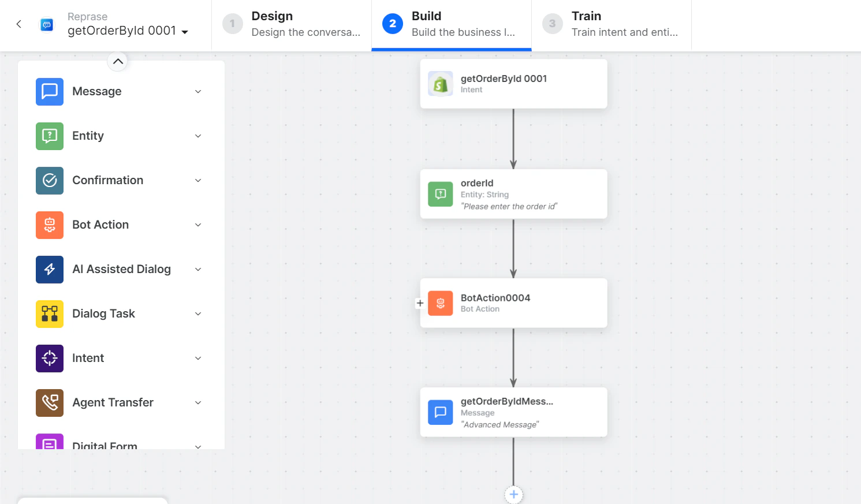The height and width of the screenshot is (504, 861).
Task: Click the AI Assisted Dialog lightning icon
Action: point(49,269)
